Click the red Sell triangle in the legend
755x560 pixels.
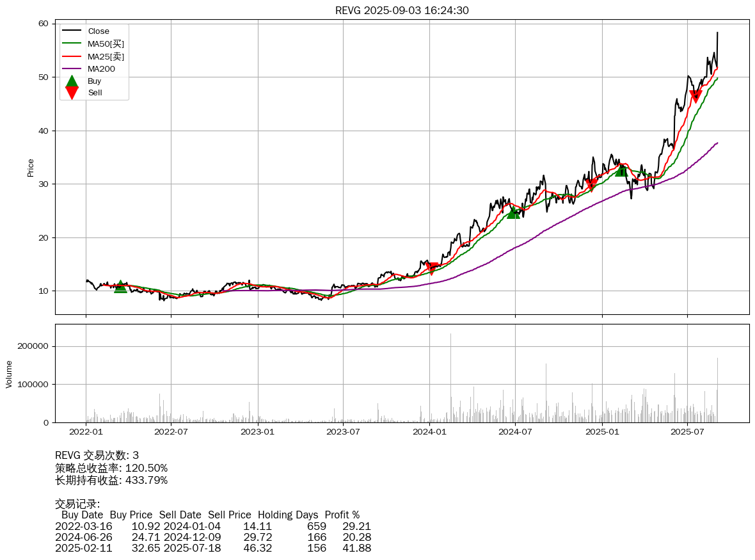point(72,93)
